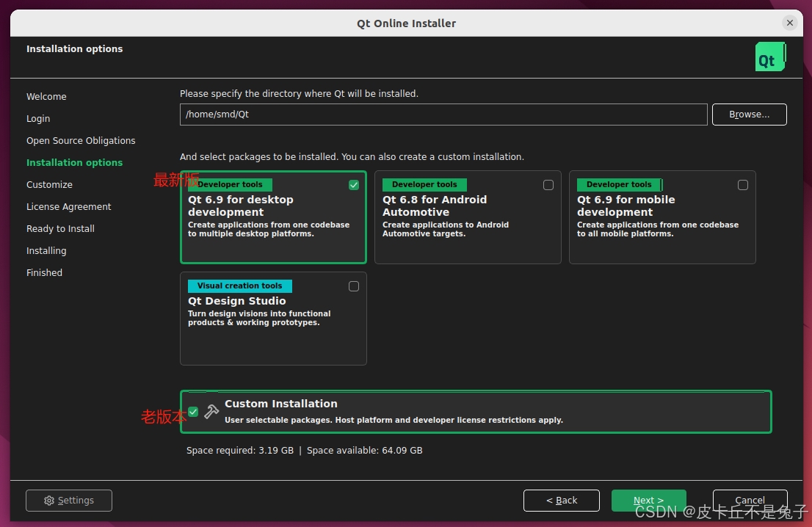Select Welcome in the sidebar
This screenshot has width=812, height=527.
[x=46, y=96]
